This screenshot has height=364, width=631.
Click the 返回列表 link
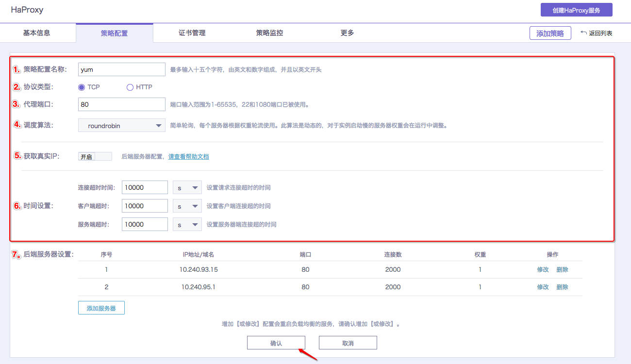[600, 33]
